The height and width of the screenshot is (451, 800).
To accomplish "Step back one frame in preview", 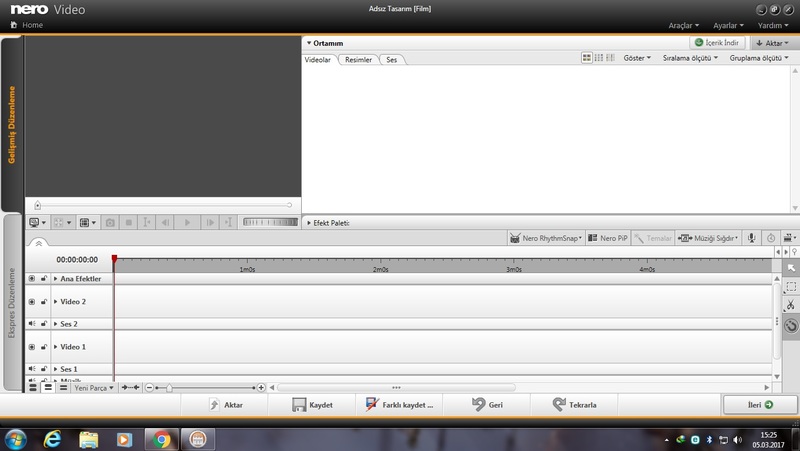I will 165,222.
